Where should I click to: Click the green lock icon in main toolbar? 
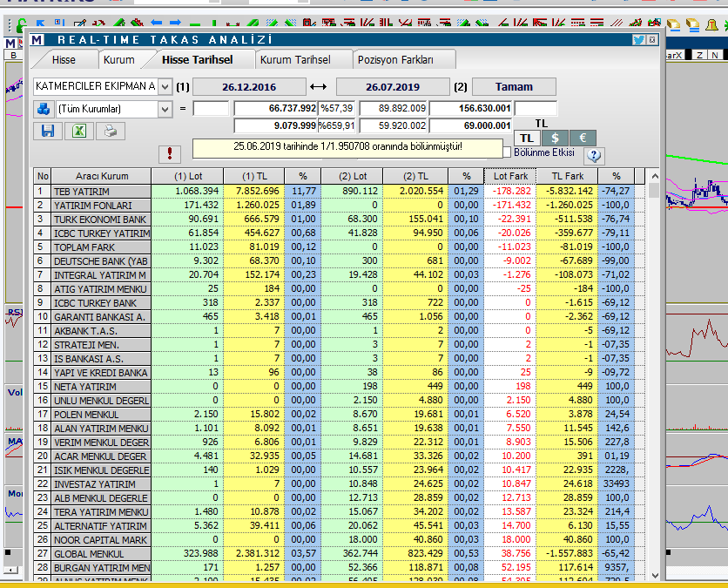click(x=22, y=25)
